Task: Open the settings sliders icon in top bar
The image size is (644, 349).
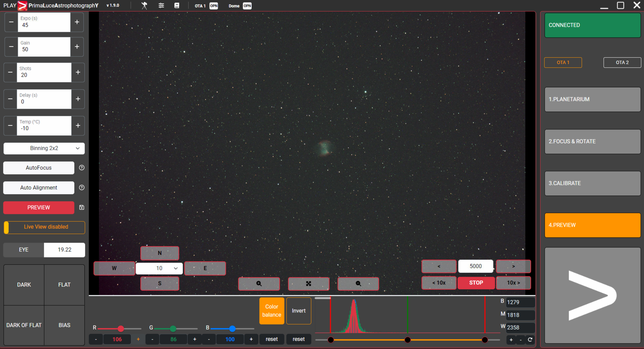Action: point(161,6)
